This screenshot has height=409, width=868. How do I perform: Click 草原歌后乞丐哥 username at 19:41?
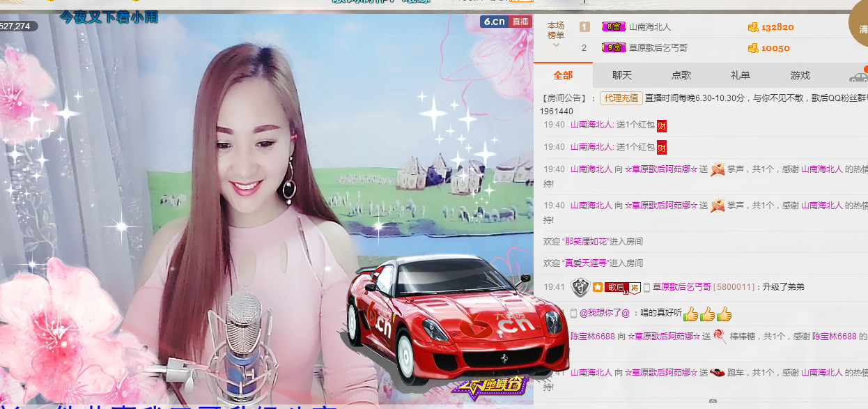682,287
